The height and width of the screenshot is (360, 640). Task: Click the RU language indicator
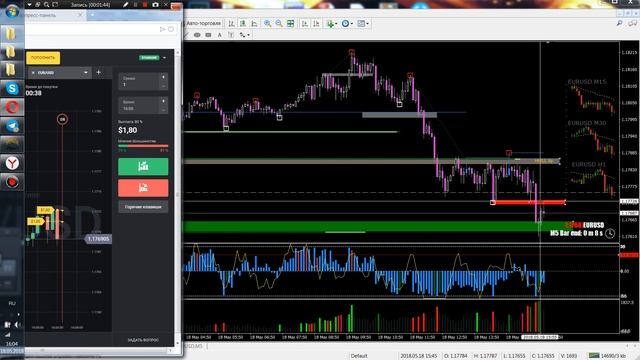[12, 303]
